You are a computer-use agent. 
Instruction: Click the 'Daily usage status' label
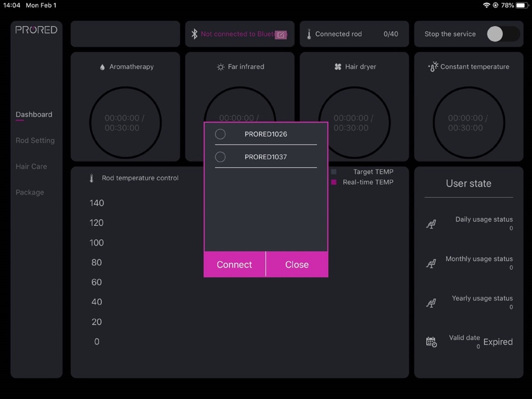tap(484, 219)
